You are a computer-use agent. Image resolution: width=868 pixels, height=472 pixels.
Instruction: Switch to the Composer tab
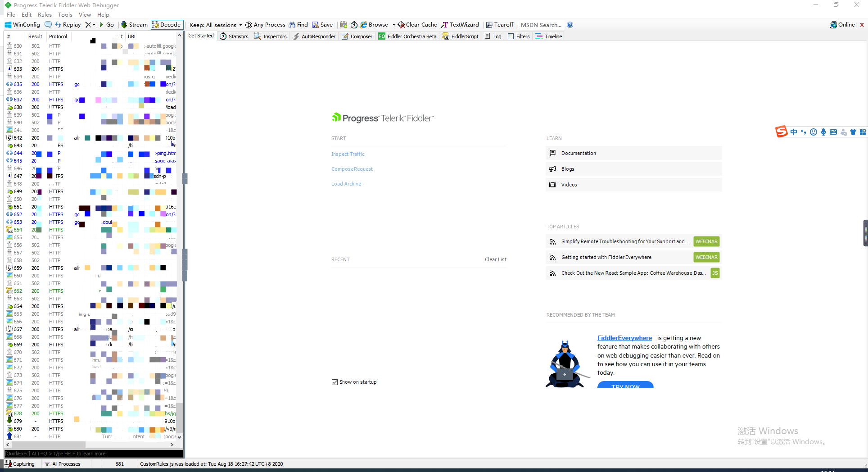(x=357, y=36)
